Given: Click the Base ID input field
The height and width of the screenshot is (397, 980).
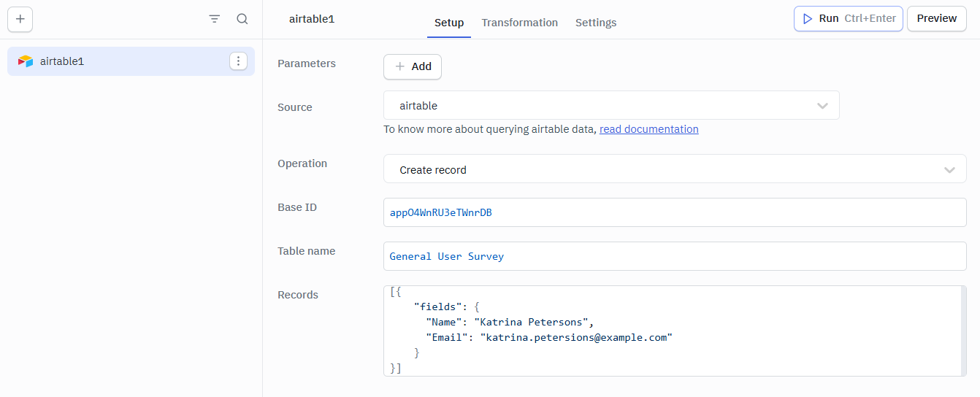Looking at the screenshot, I should (x=674, y=212).
